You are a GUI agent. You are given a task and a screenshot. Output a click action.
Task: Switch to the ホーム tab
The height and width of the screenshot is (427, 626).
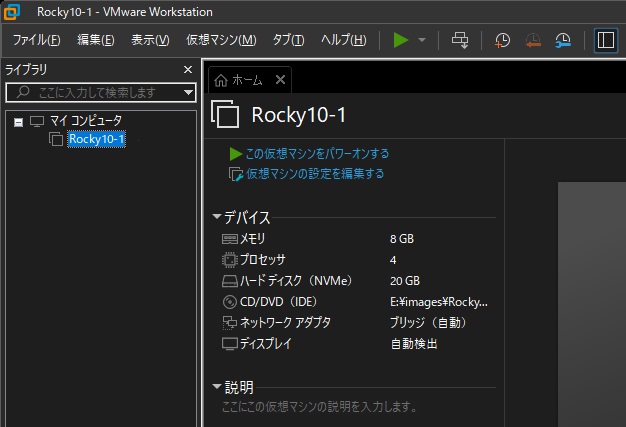click(x=250, y=80)
